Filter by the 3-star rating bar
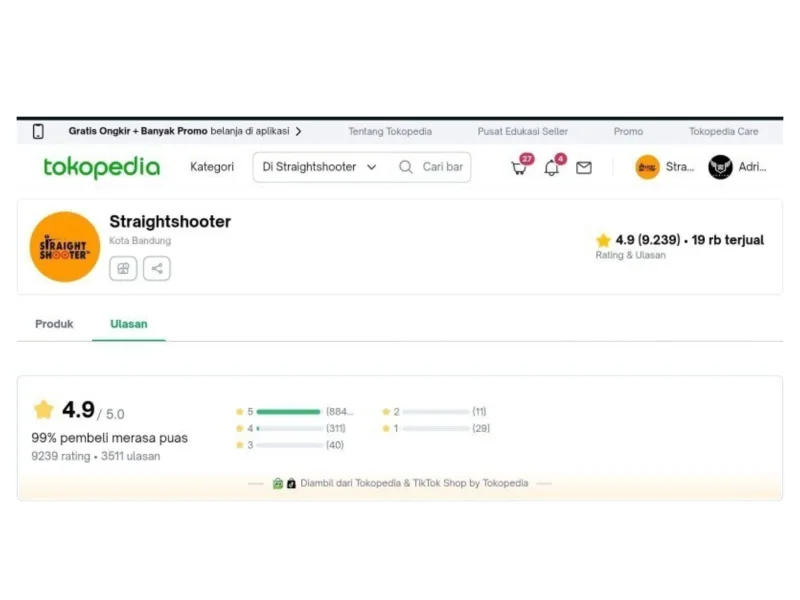The width and height of the screenshot is (800, 600). [289, 445]
